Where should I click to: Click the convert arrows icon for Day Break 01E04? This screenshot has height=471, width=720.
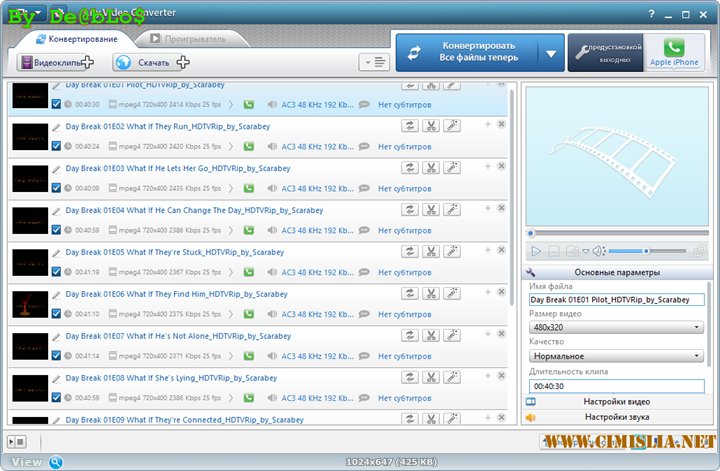tap(410, 210)
